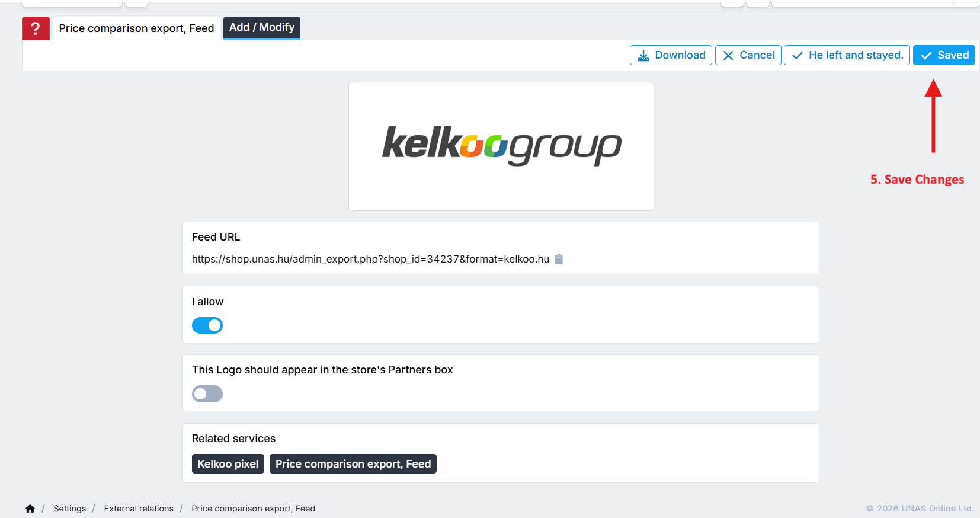
Task: Select the feed URL text
Action: [370, 259]
